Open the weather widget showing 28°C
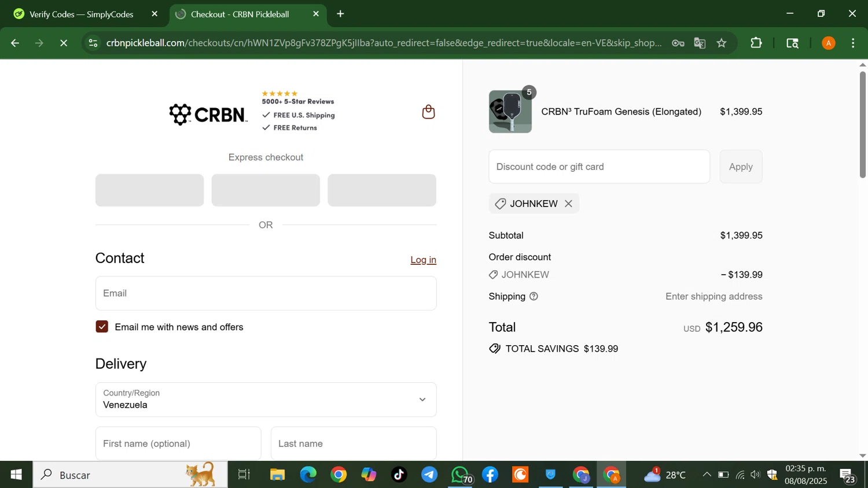 pos(665,475)
